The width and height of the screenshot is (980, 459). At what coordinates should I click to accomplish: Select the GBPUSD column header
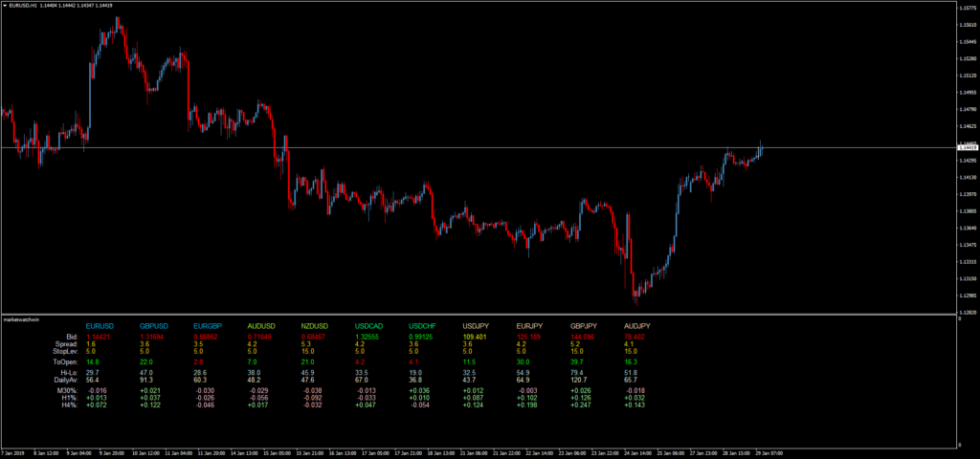click(153, 326)
